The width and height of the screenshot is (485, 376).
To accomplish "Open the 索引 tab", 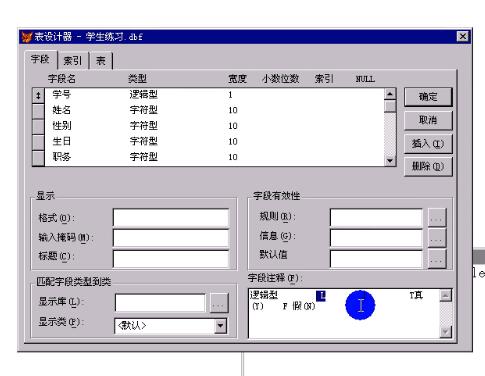I will pos(73,61).
